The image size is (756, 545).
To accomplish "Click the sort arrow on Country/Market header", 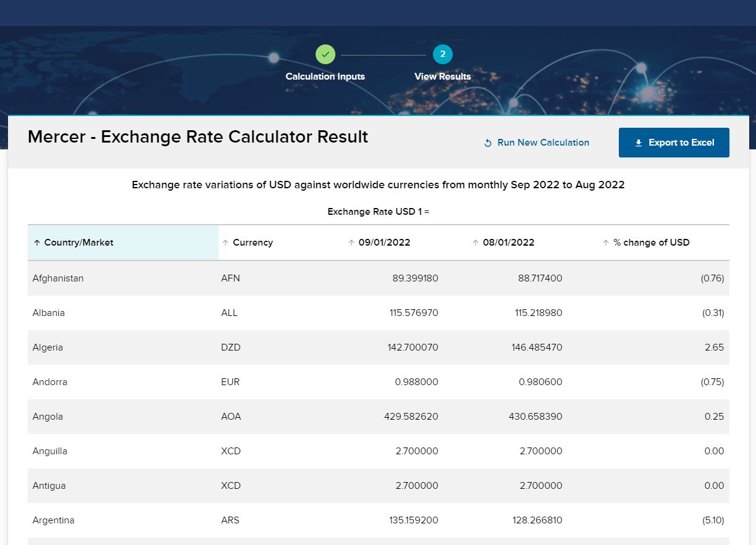I will click(x=37, y=243).
